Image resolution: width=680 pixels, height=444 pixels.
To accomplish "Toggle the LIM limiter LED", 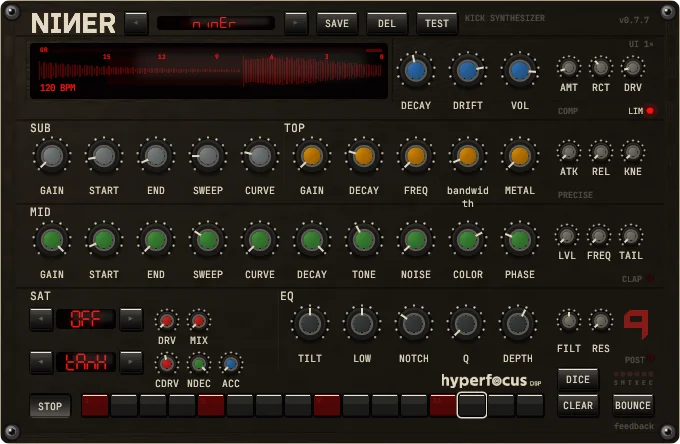I will click(650, 111).
